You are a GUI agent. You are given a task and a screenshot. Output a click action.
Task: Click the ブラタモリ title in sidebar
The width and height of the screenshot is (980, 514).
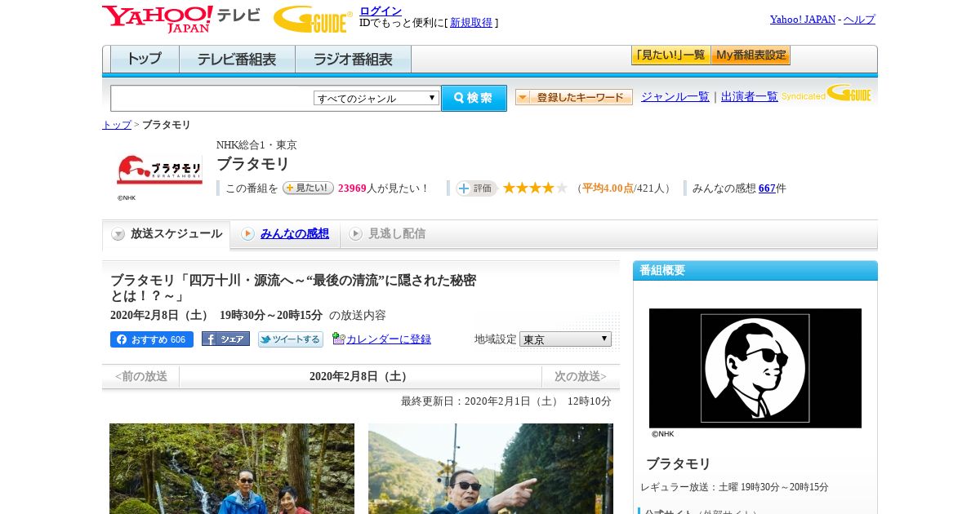679,463
